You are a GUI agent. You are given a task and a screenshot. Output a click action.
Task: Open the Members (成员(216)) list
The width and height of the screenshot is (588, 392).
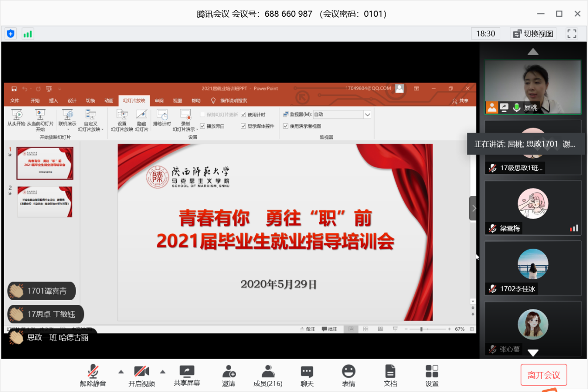point(268,376)
